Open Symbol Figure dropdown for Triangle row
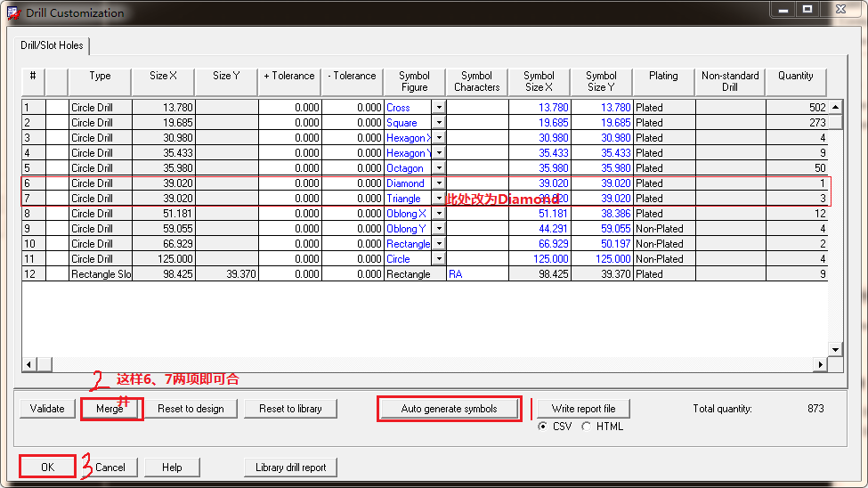 point(438,199)
